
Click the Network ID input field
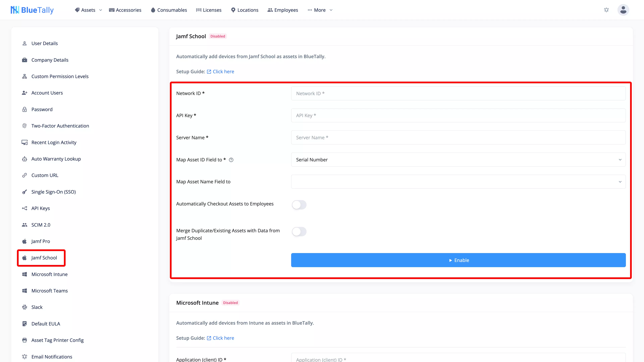tap(458, 94)
